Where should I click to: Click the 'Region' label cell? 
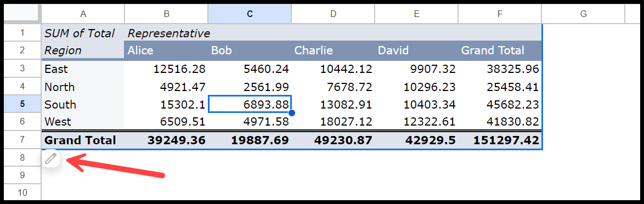pos(83,50)
